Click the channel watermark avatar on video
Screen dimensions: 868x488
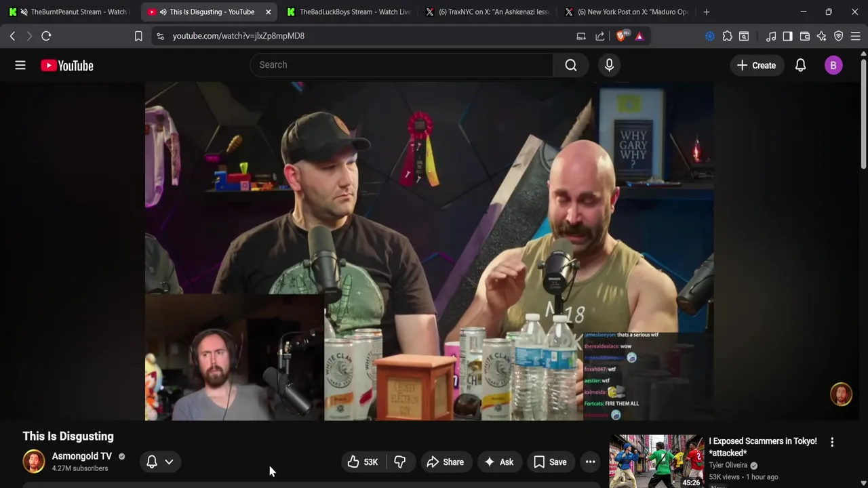[x=841, y=394]
